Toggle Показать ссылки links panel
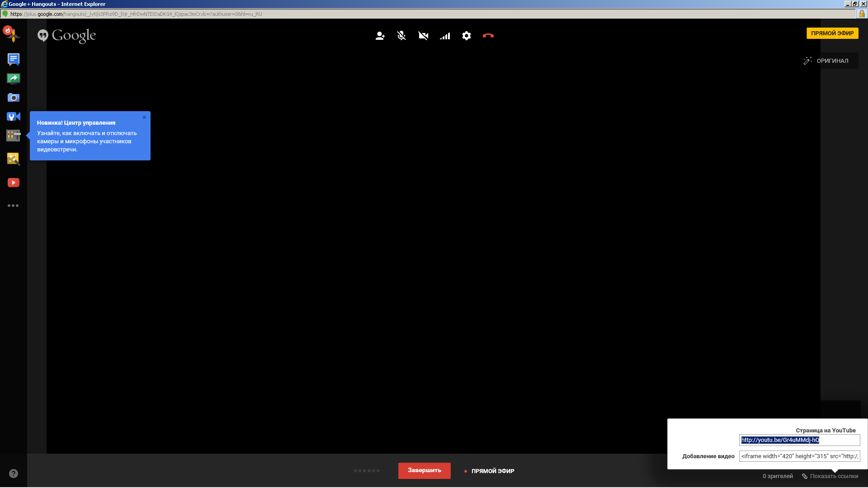The width and height of the screenshot is (868, 488). coord(830,476)
